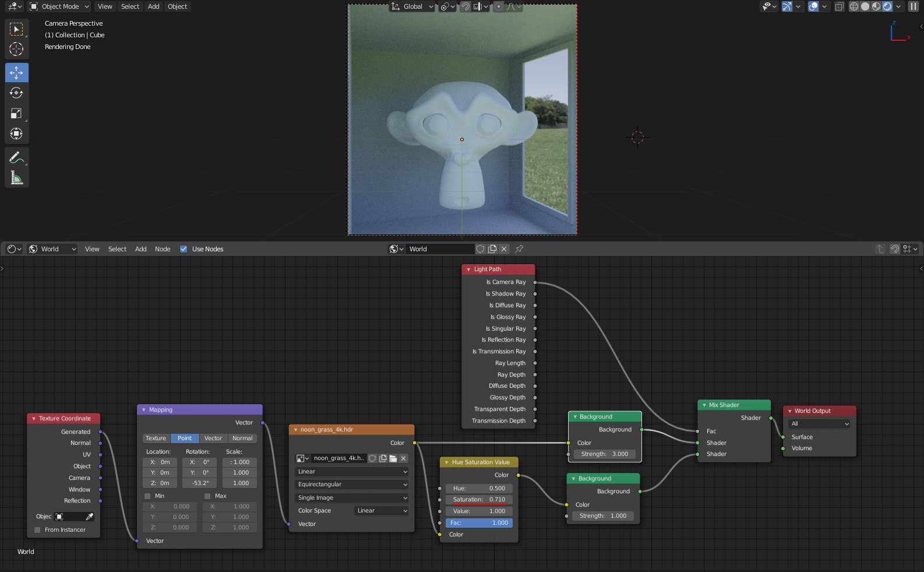Click fake user shield for noon_grass image

(x=372, y=458)
